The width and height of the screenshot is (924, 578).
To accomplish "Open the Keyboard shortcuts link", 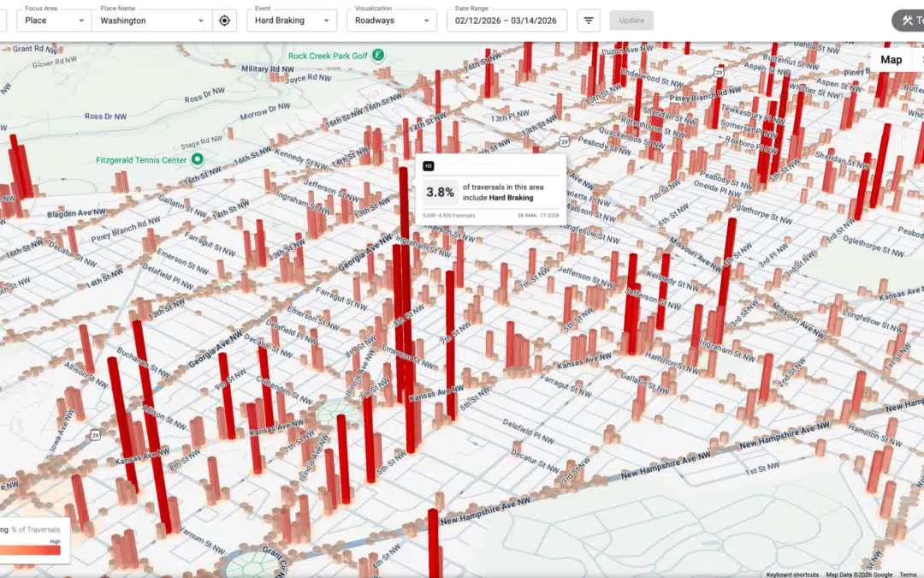I will [x=792, y=574].
